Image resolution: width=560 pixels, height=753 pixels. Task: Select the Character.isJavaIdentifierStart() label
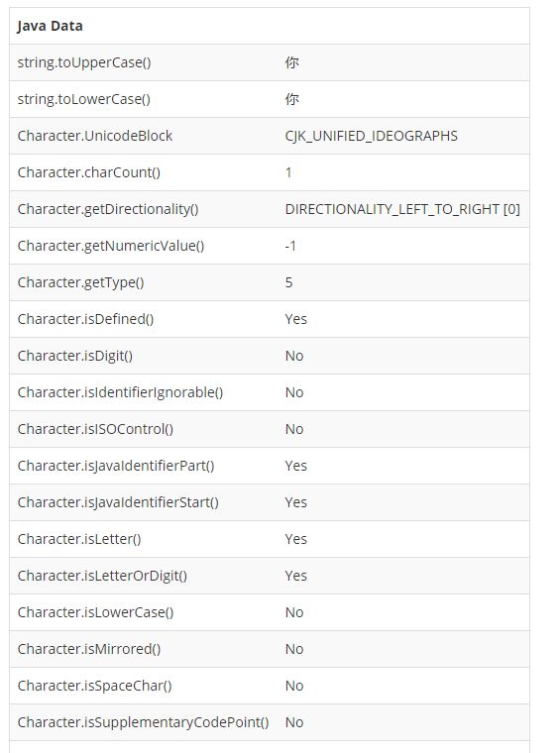point(118,502)
